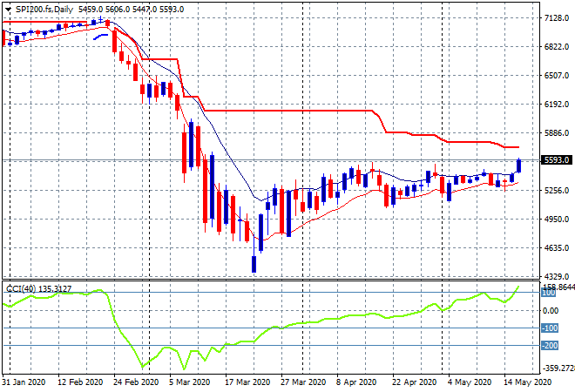Viewport: 575px width, 392px height.
Task: Click the 4635.0 price axis label
Action: click(x=557, y=248)
